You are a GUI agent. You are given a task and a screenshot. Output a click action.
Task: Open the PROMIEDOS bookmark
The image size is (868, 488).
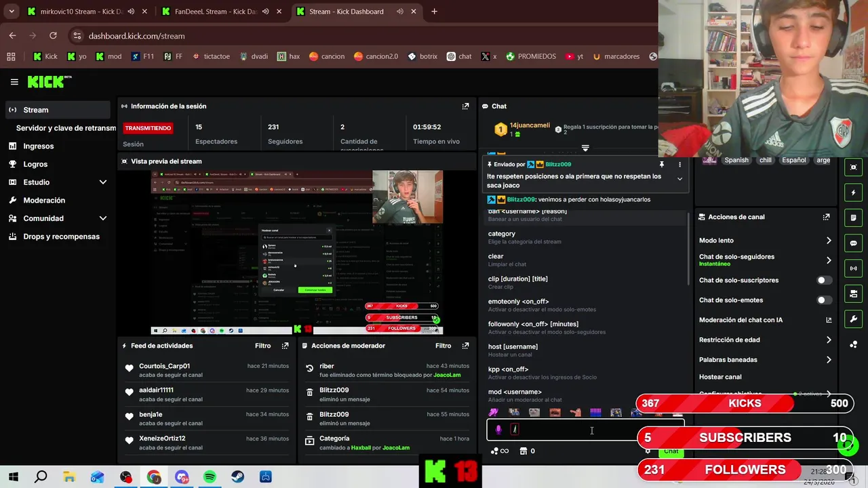click(x=530, y=57)
